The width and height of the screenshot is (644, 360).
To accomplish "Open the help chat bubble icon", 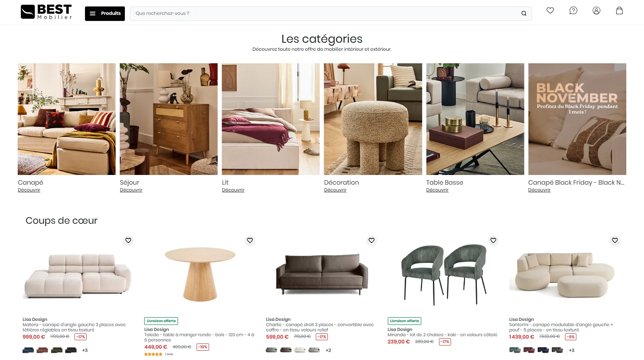I will pyautogui.click(x=573, y=10).
